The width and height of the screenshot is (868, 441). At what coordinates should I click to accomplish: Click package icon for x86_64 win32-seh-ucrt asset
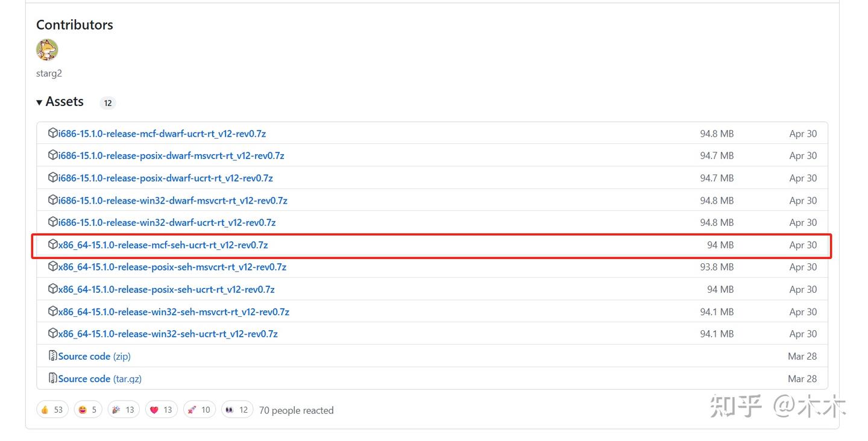53,334
